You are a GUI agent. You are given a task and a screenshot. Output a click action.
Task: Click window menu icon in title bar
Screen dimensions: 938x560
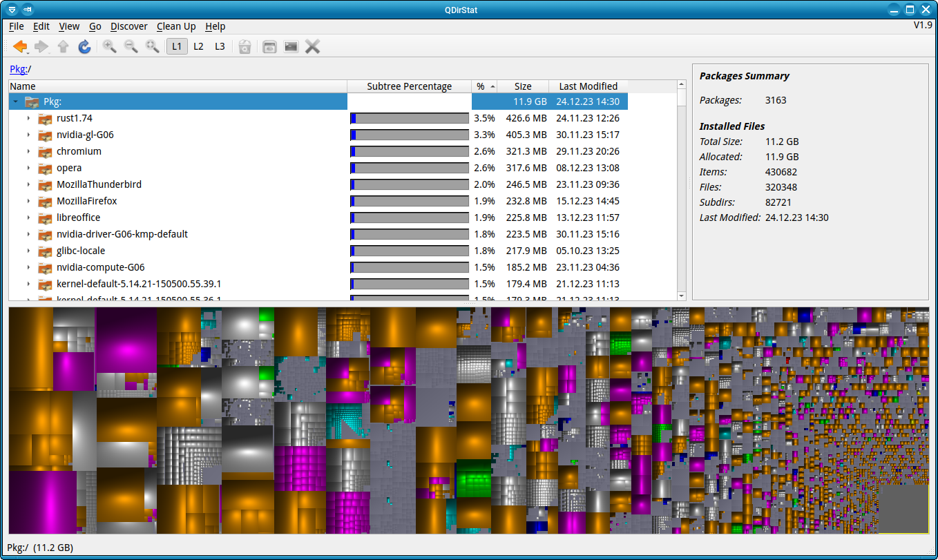click(x=12, y=10)
